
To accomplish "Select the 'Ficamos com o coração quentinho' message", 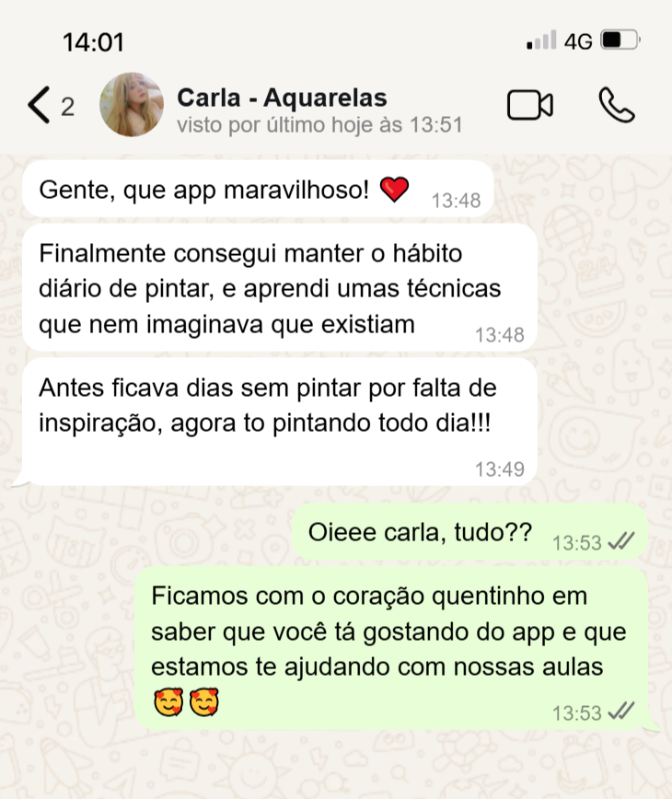I will point(391,648).
